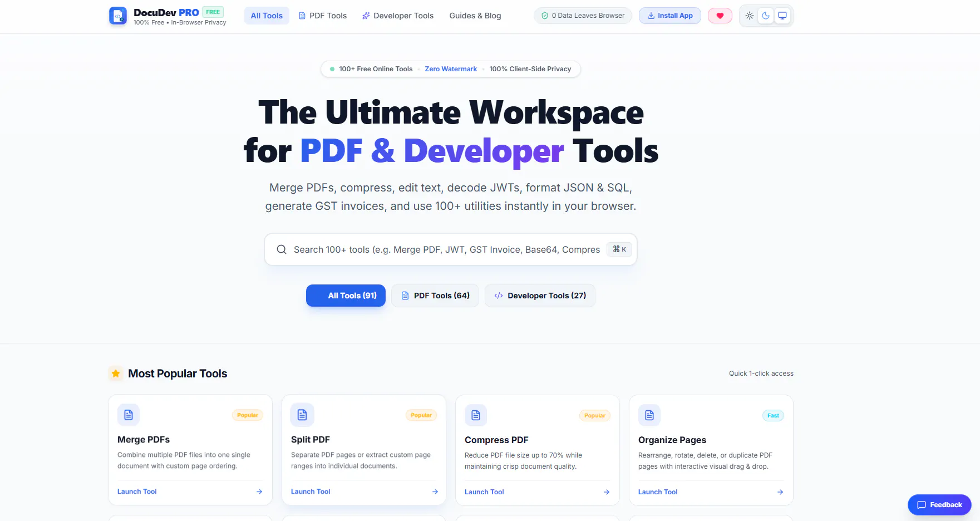Click Compress PDF document icon
The image size is (980, 521).
click(x=476, y=415)
